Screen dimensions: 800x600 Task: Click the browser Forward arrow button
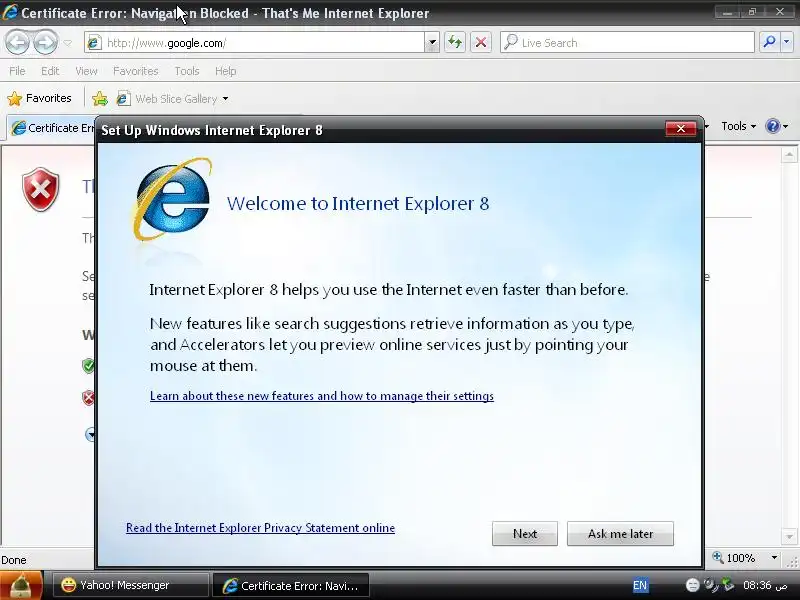tap(45, 42)
